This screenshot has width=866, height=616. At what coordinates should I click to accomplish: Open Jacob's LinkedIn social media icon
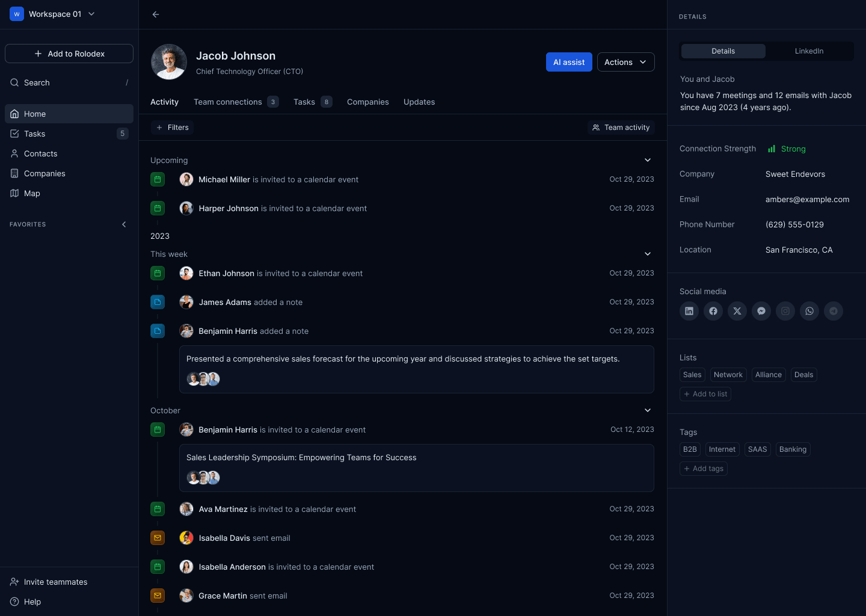click(x=689, y=311)
